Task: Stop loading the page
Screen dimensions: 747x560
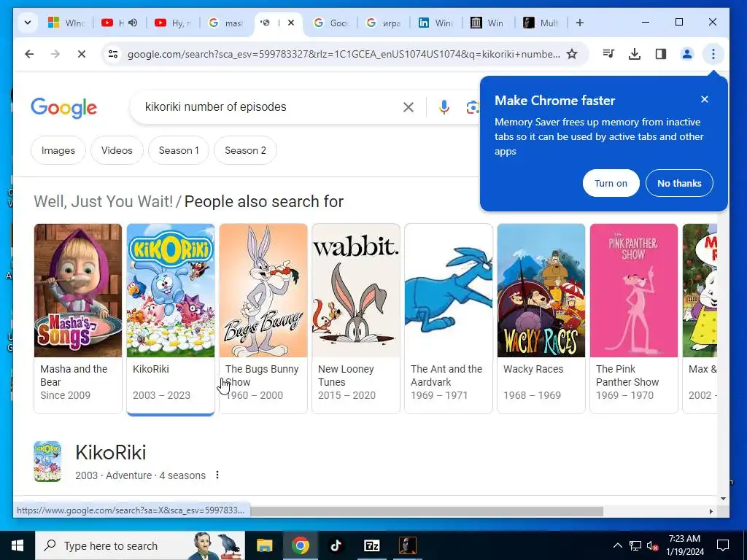Action: [82, 54]
